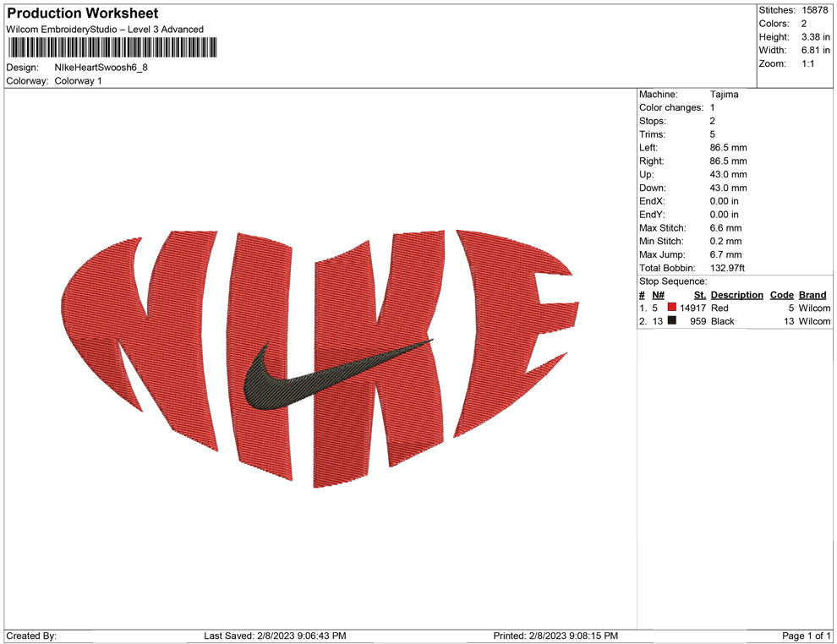Click the 'Created By:' footer label
This screenshot has width=837, height=644.
click(31, 636)
